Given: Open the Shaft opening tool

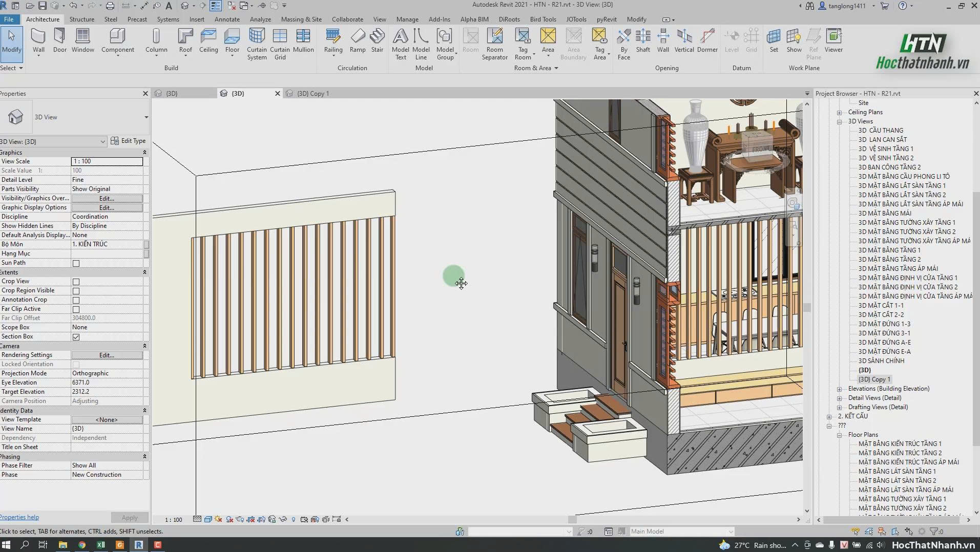Looking at the screenshot, I should (643, 41).
